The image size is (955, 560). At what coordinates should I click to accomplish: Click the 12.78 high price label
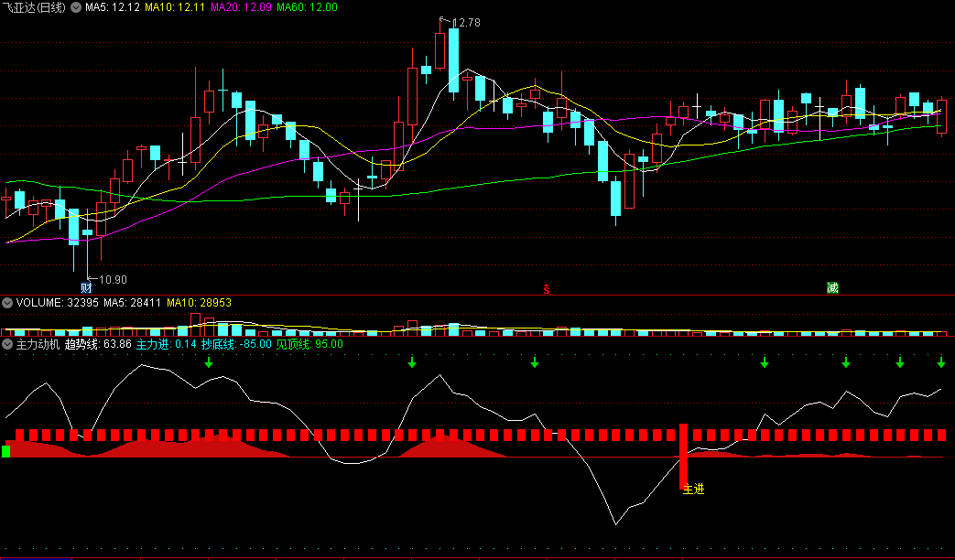467,23
